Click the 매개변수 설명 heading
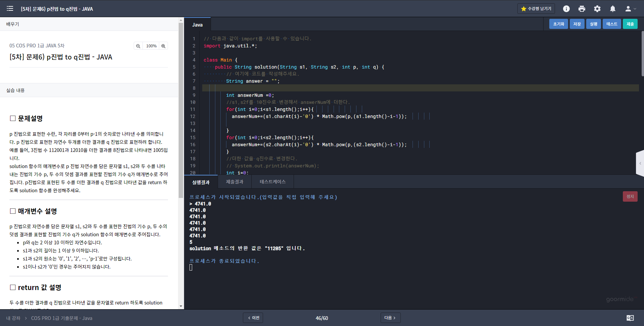The image size is (644, 326). (34, 211)
